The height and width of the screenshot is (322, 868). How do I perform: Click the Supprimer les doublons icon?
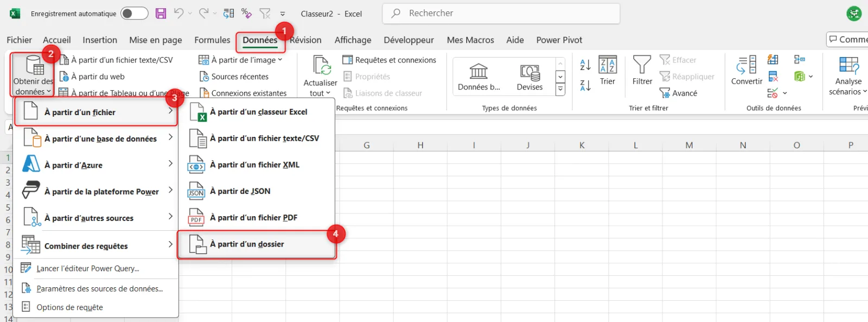point(773,77)
